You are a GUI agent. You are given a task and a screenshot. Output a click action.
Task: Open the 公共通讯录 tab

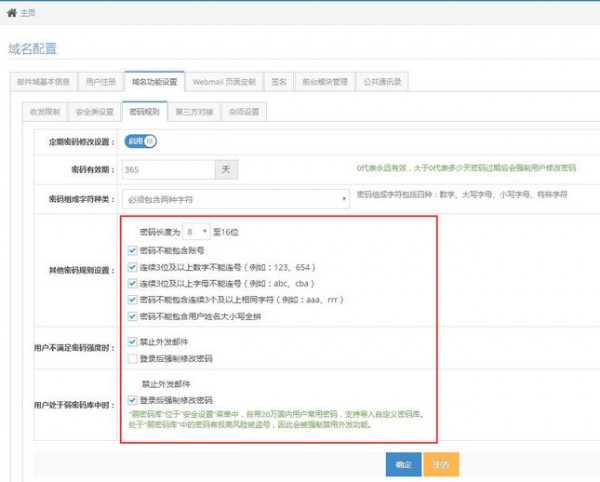(x=382, y=81)
